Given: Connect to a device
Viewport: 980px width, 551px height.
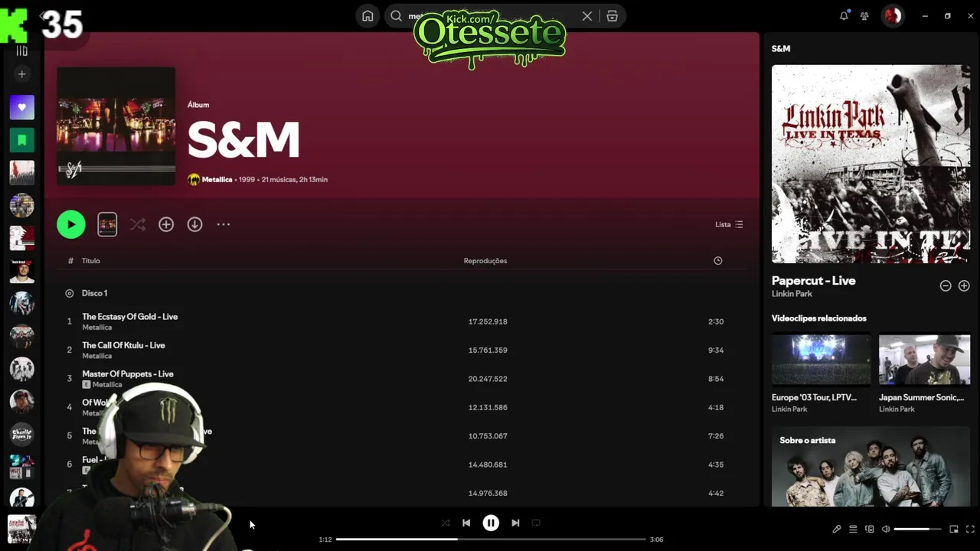Looking at the screenshot, I should (x=869, y=529).
